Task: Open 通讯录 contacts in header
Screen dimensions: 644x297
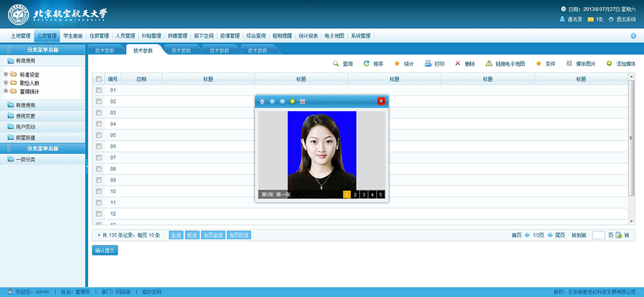Action: [x=571, y=19]
